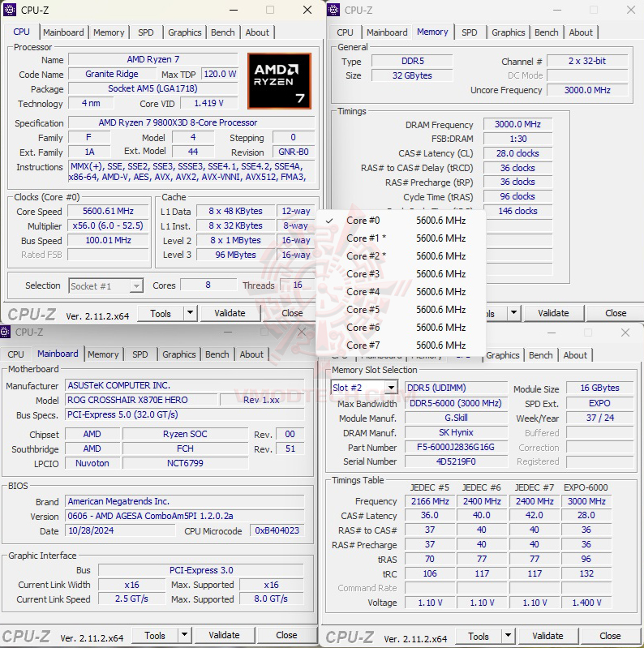Select Core #7 in the core clock menu
The height and width of the screenshot is (648, 644).
(400, 345)
